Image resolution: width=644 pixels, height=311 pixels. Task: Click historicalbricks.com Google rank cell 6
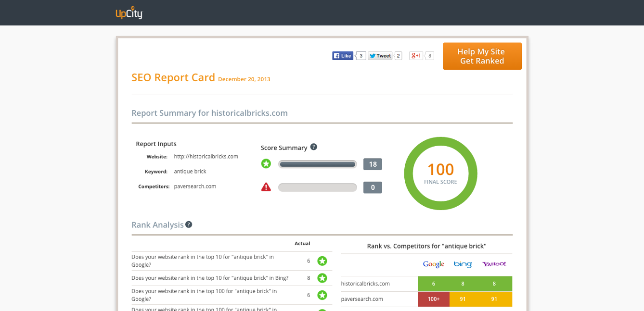434,284
